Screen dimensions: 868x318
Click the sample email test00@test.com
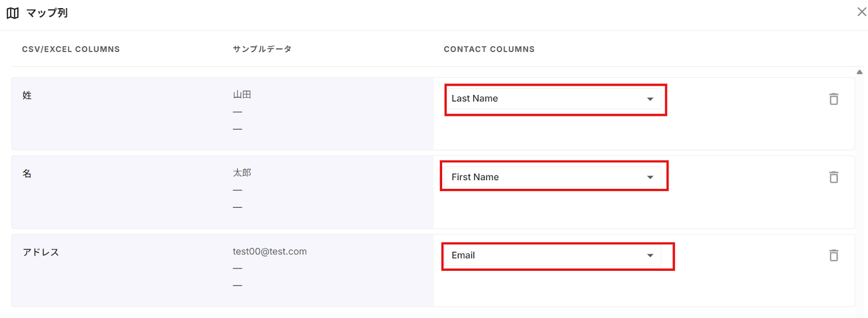tap(270, 251)
